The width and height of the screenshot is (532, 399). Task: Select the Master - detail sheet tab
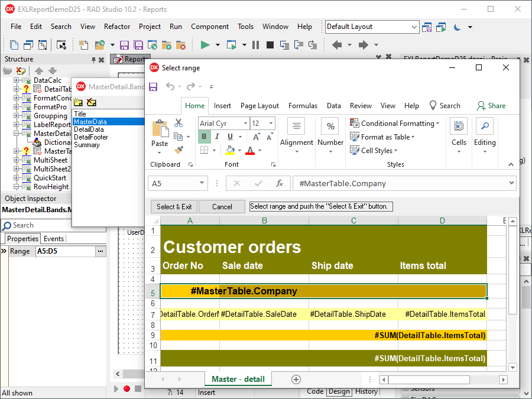tap(238, 379)
